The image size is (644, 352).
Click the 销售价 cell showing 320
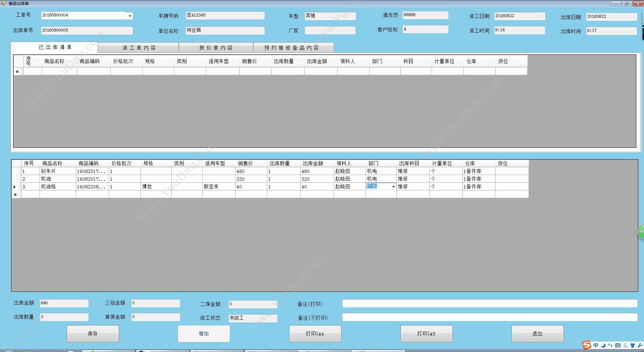pos(251,179)
